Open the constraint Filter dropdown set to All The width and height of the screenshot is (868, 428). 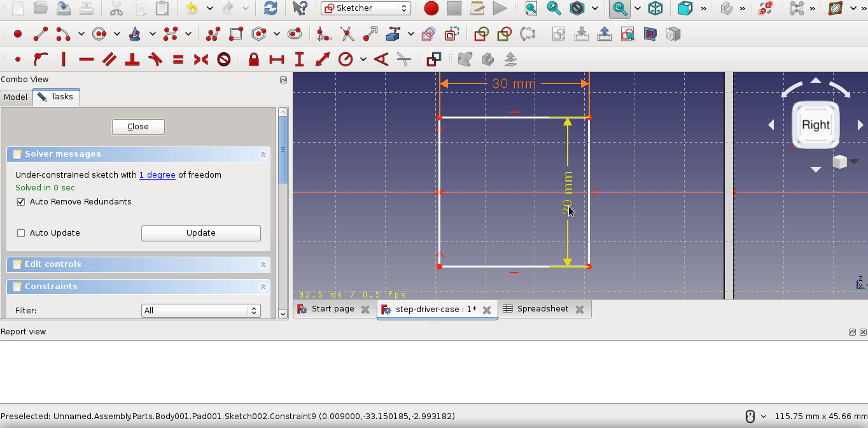pyautogui.click(x=200, y=310)
